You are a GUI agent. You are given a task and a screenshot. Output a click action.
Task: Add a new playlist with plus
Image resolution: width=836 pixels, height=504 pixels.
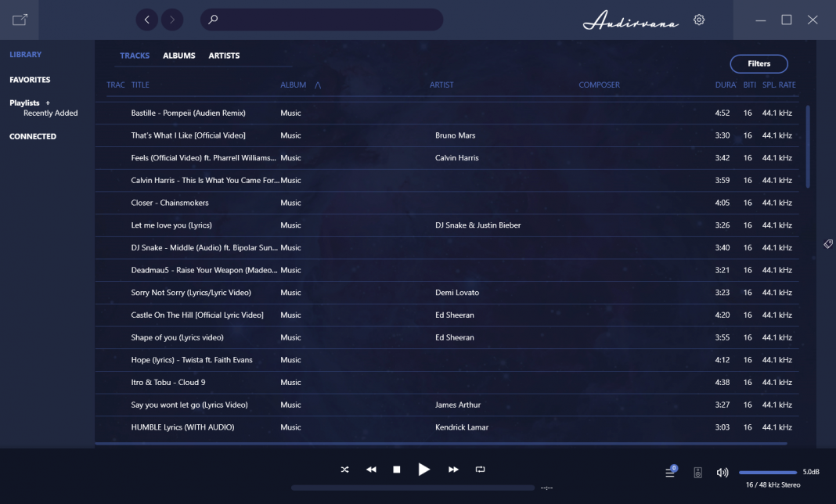48,103
